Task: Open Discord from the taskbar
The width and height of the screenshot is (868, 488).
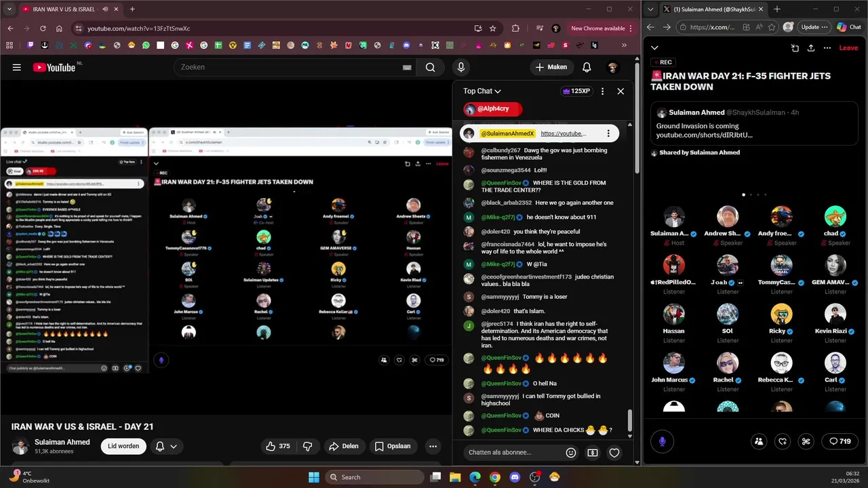Action: click(515, 477)
